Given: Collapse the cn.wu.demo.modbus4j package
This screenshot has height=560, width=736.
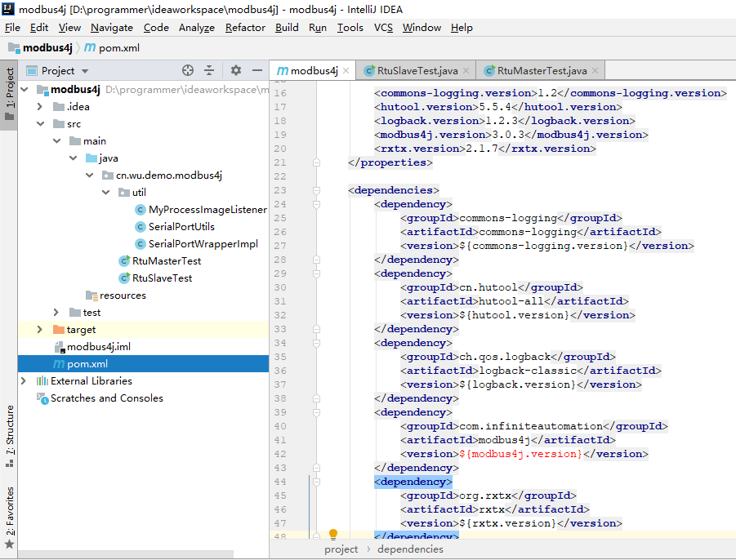Looking at the screenshot, I should [90, 175].
